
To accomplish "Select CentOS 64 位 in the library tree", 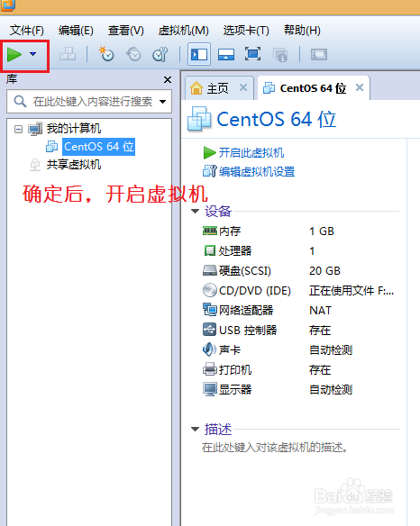I will click(99, 147).
